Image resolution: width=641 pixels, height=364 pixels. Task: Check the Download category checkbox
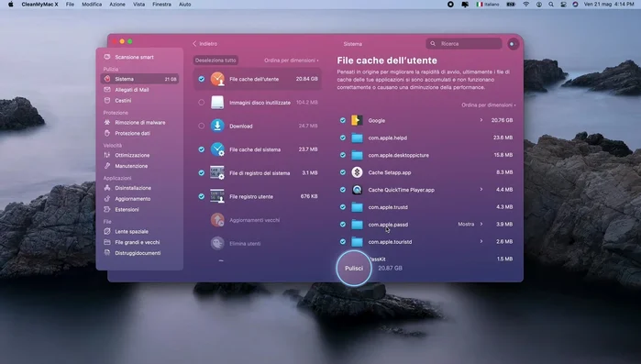202,126
